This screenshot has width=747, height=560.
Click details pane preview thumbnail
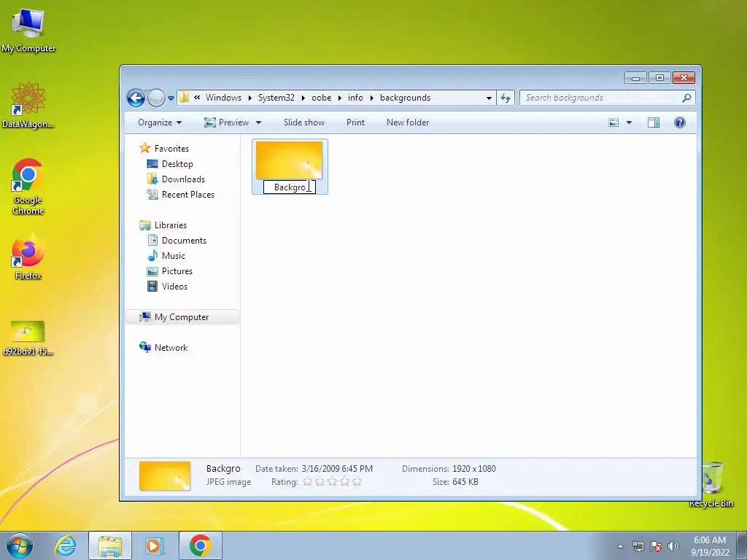click(164, 476)
